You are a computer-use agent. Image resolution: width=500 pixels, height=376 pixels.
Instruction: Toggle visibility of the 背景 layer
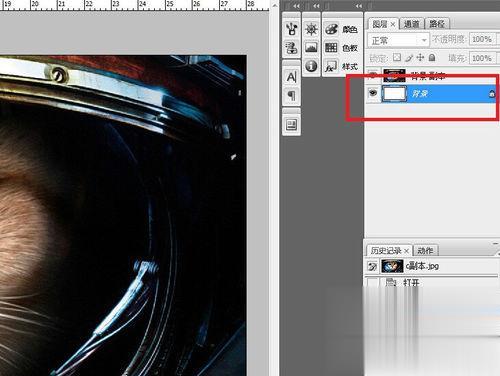373,93
